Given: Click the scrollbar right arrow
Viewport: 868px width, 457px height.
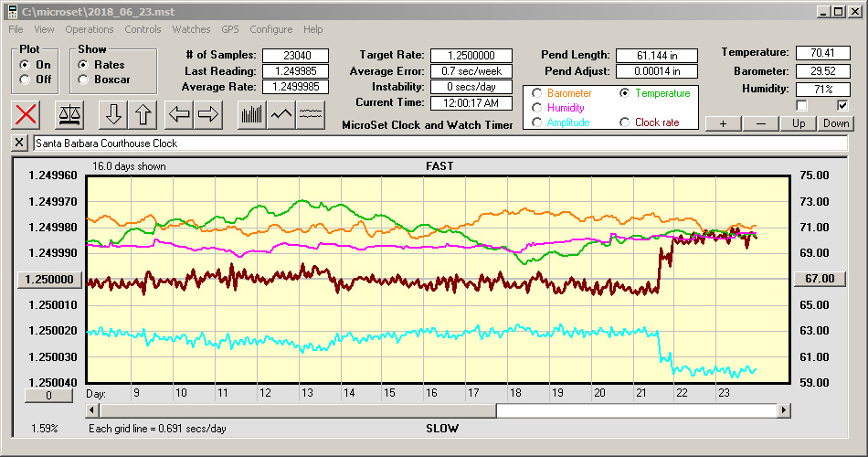Looking at the screenshot, I should click(783, 410).
